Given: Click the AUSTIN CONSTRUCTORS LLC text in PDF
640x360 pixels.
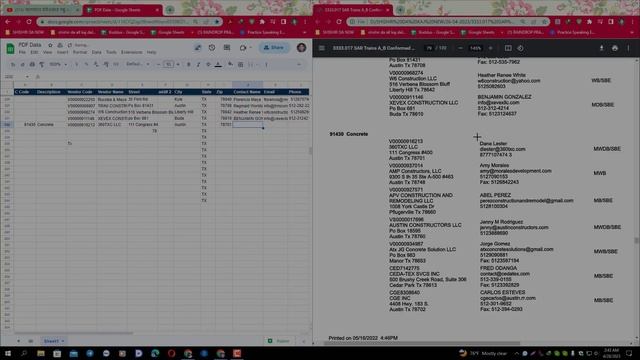Looking at the screenshot, I should coord(425,225).
